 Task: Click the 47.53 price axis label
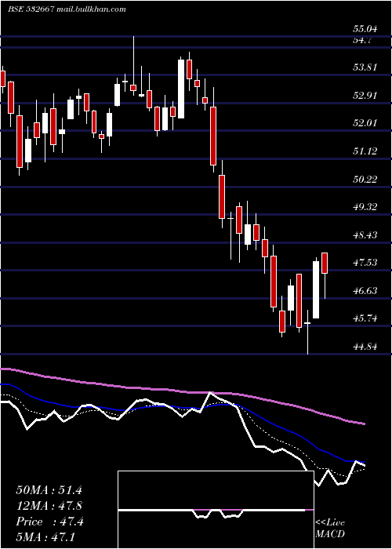click(x=366, y=262)
